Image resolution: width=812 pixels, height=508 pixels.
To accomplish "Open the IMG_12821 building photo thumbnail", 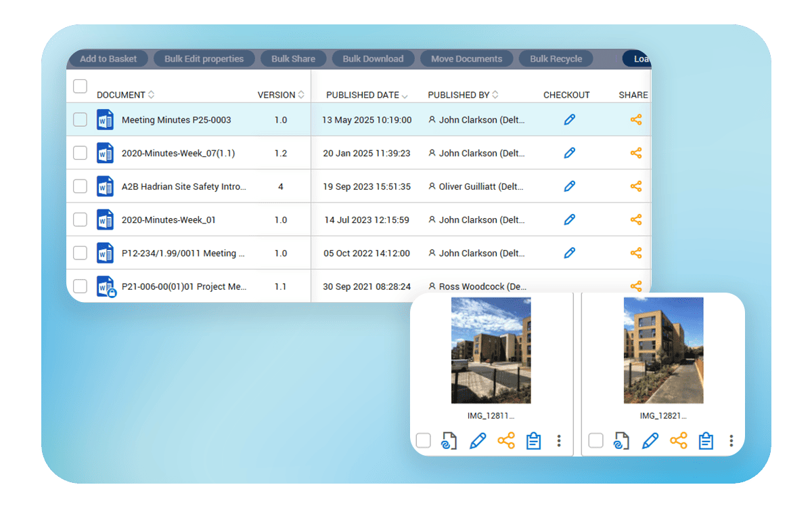I will (x=663, y=351).
